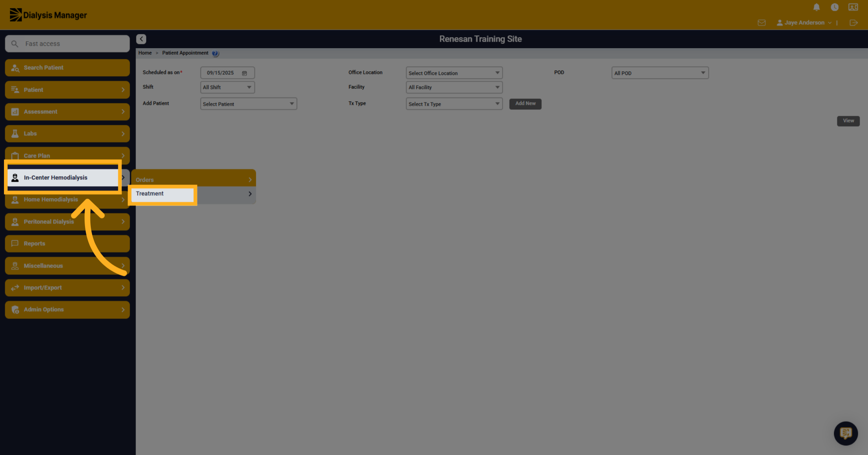
Task: Open the contact card icon in header
Action: (853, 7)
